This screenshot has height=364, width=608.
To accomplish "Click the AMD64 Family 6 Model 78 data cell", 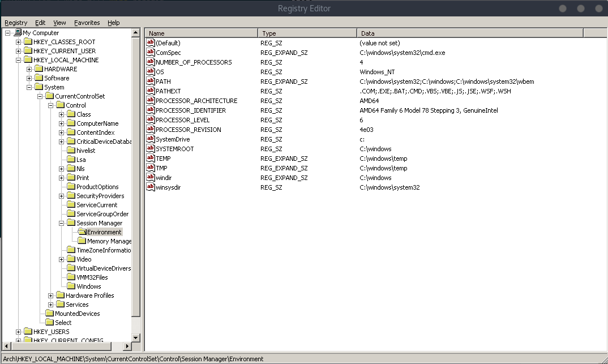I will pyautogui.click(x=429, y=110).
